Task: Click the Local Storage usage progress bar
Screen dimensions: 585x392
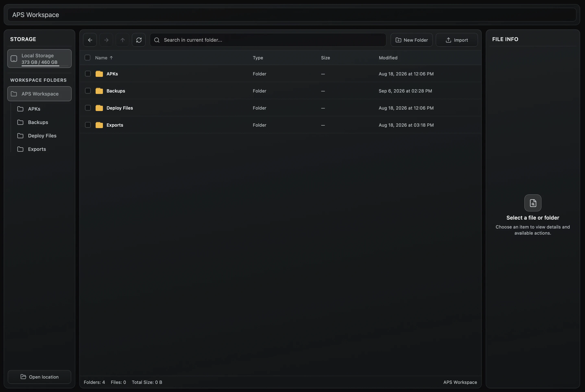Action: (45, 66)
